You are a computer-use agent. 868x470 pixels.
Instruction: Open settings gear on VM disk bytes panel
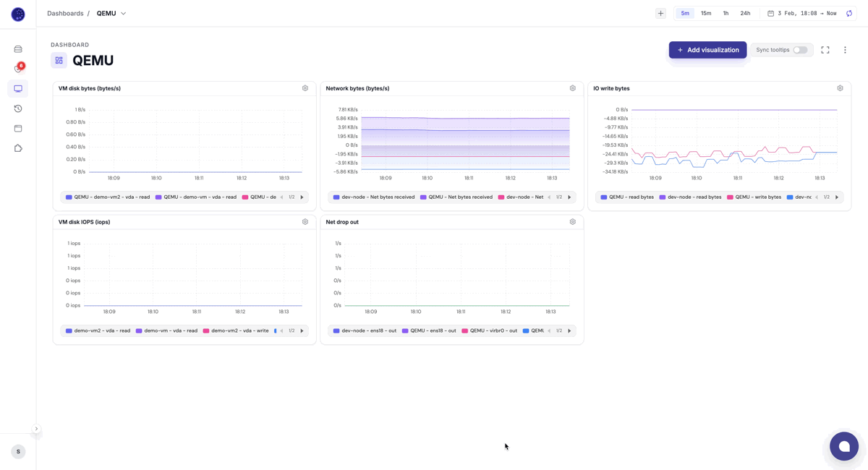tap(305, 88)
